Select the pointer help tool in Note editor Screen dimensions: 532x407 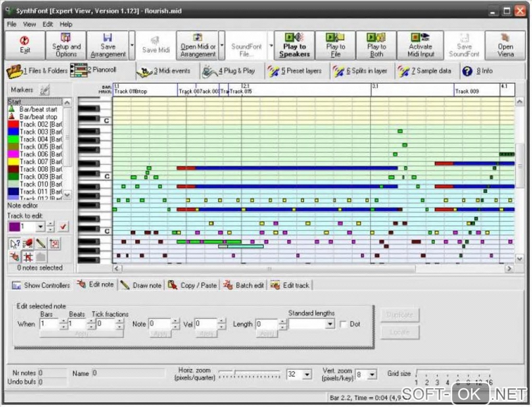click(15, 244)
